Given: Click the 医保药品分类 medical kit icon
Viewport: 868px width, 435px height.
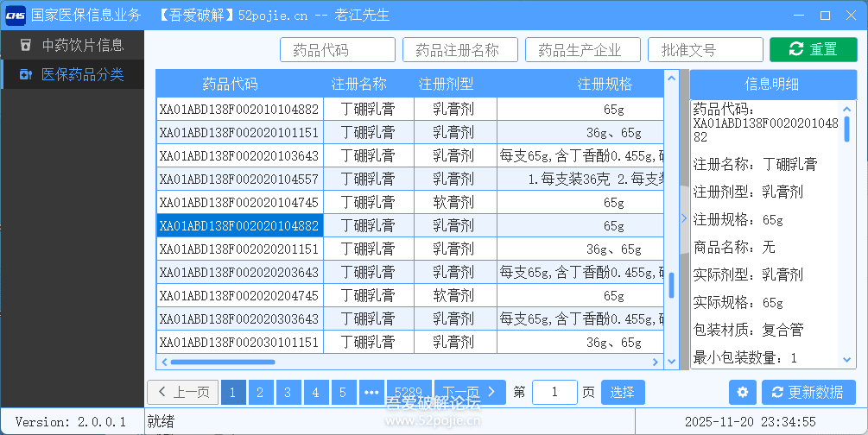Looking at the screenshot, I should 25,75.
